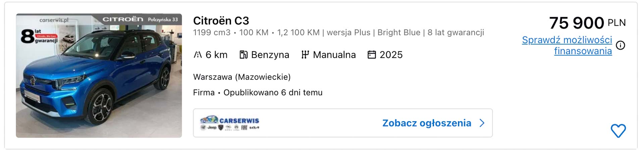Click the Carserwis dealer logo
The height and width of the screenshot is (154, 644).
[230, 123]
